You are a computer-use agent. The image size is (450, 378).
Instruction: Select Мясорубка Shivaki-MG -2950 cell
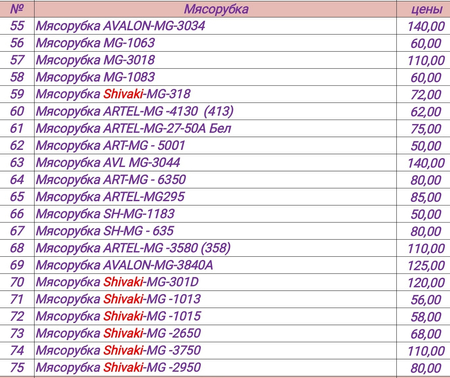click(x=215, y=367)
